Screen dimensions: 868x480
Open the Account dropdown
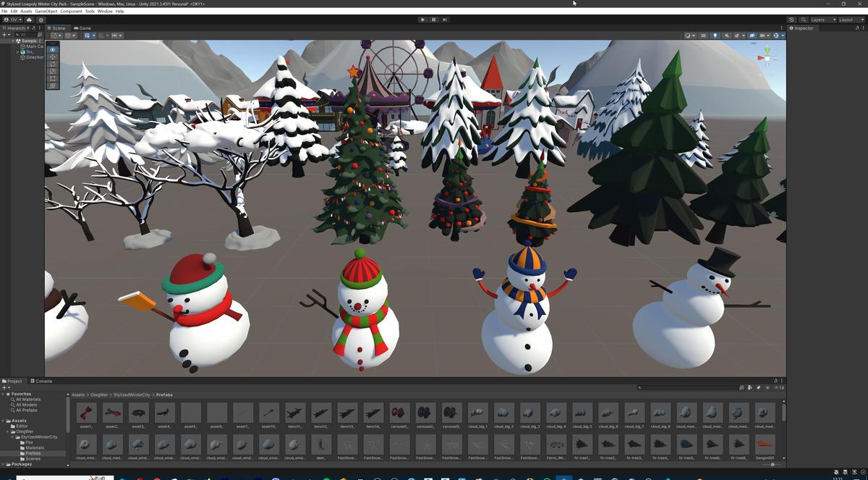point(12,20)
